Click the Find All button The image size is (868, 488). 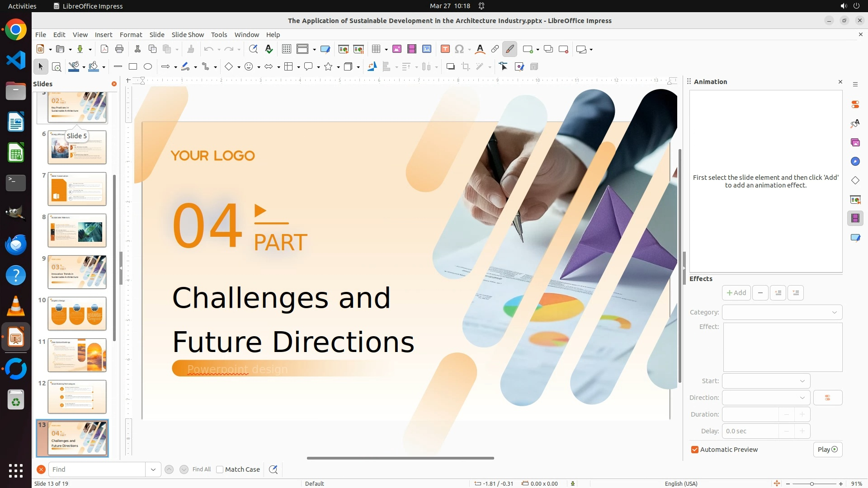201,469
